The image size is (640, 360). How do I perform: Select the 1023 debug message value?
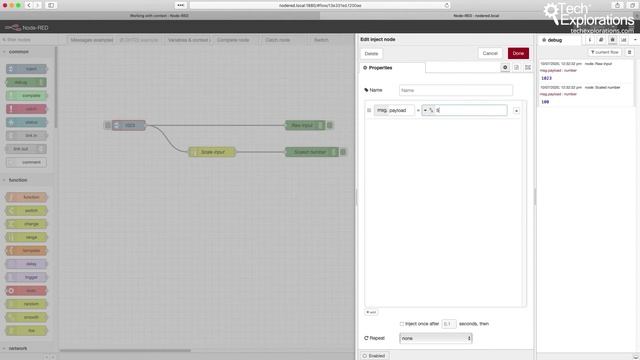tap(546, 78)
